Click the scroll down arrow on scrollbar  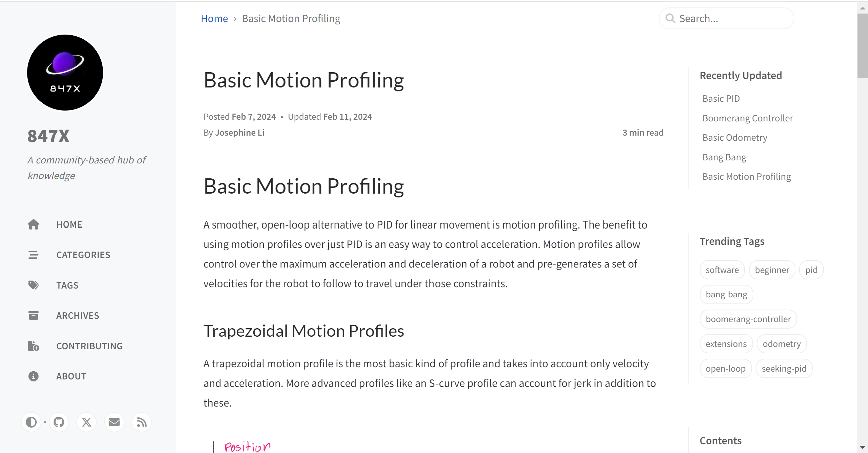863,448
